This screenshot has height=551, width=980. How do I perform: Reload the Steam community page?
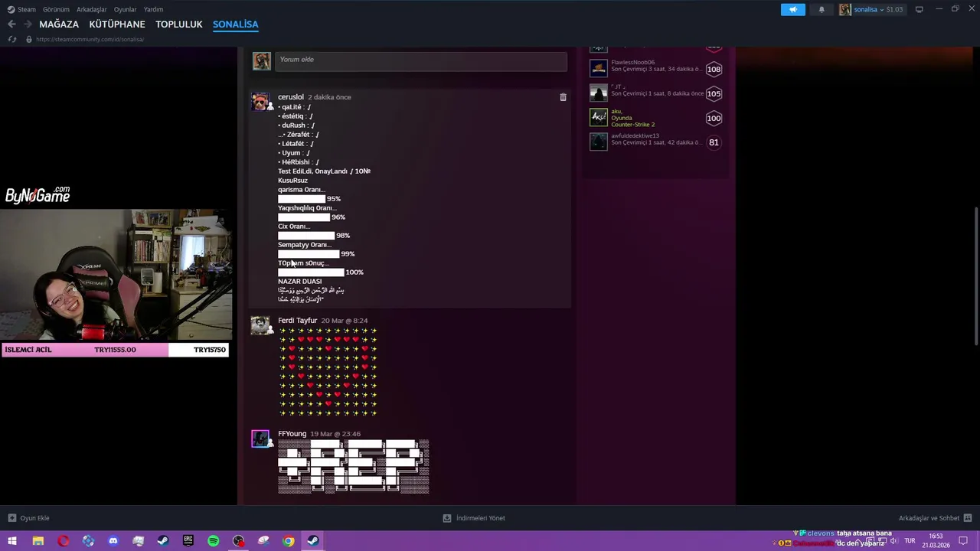coord(11,39)
